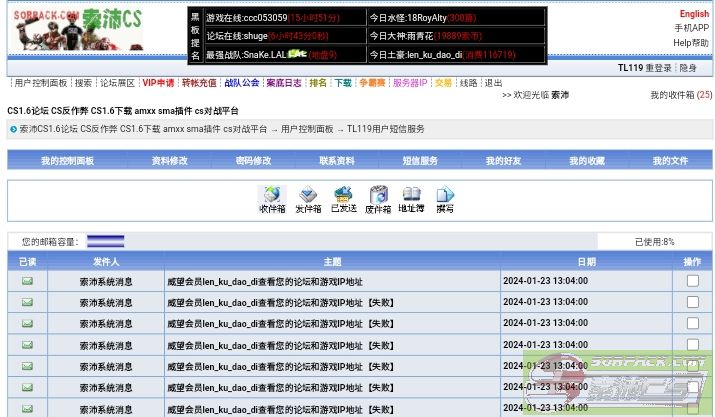Click the 撰写 compose message icon
Screen dimensions: 715x417
pyautogui.click(x=445, y=199)
